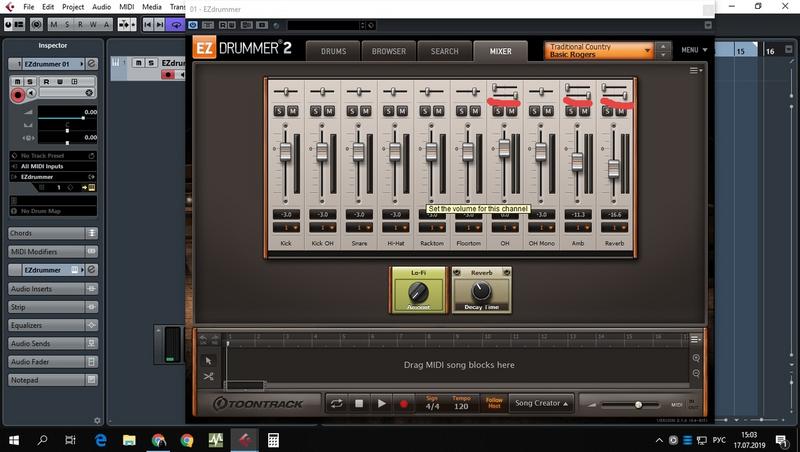Image resolution: width=800 pixels, height=452 pixels.
Task: Expand the Equalizers section in Inspector
Action: coord(53,325)
